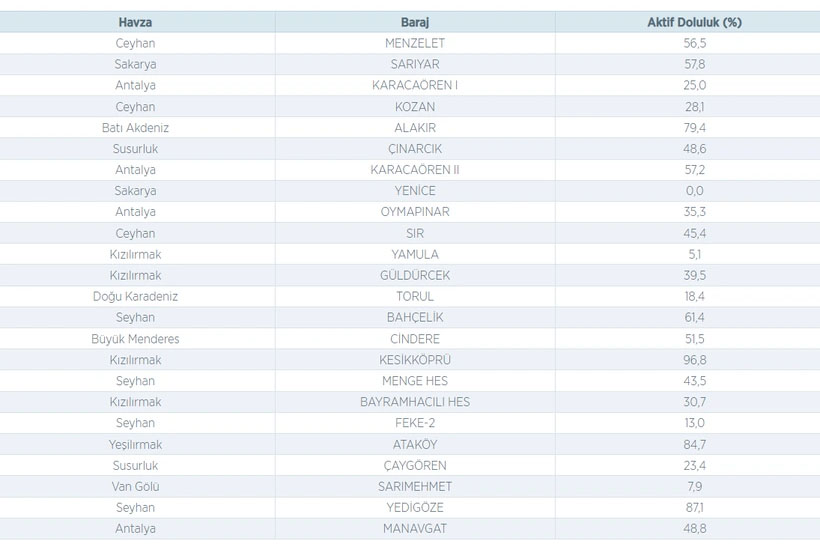Click the Yeşilırmak basin cell
This screenshot has width=820, height=545.
(135, 444)
